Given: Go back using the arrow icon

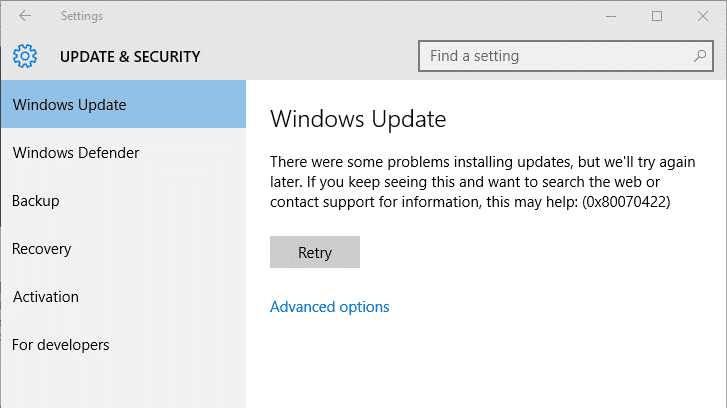Looking at the screenshot, I should tap(24, 16).
